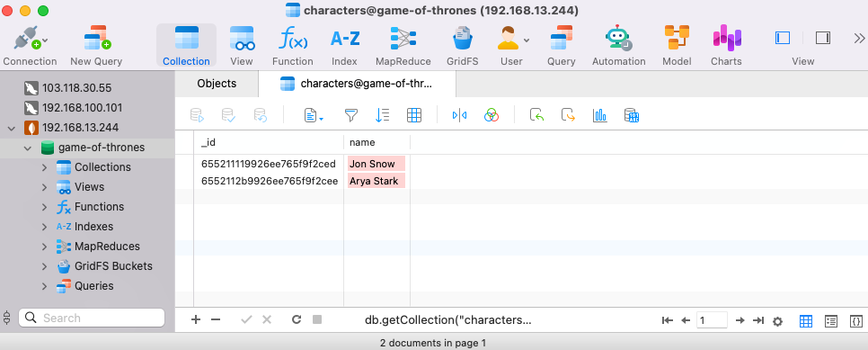The height and width of the screenshot is (350, 868).
Task: Click the Rollback transaction icon
Action: pos(261,115)
